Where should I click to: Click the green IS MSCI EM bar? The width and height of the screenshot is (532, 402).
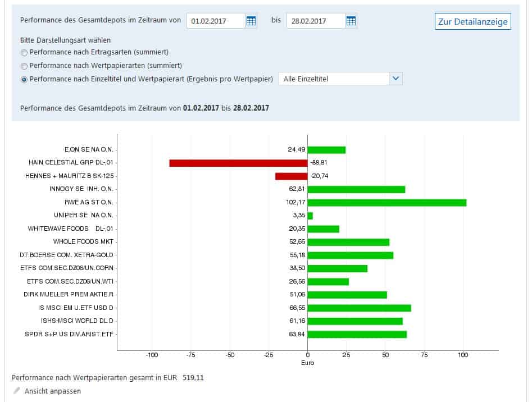coord(360,308)
